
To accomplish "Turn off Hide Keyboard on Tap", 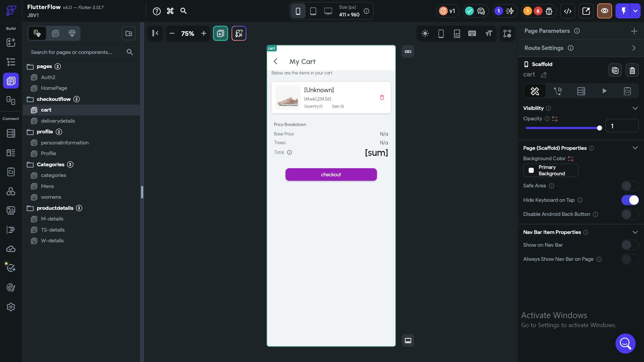I will (x=630, y=200).
